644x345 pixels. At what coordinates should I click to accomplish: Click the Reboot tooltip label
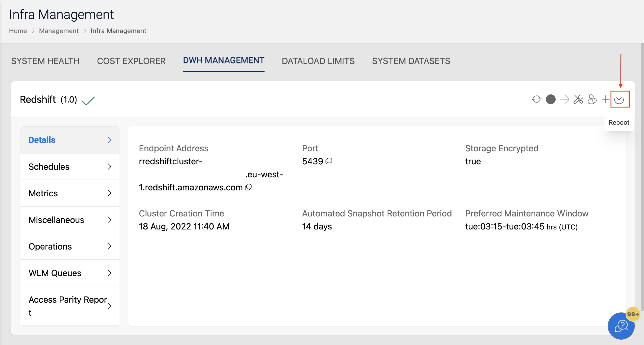point(619,123)
